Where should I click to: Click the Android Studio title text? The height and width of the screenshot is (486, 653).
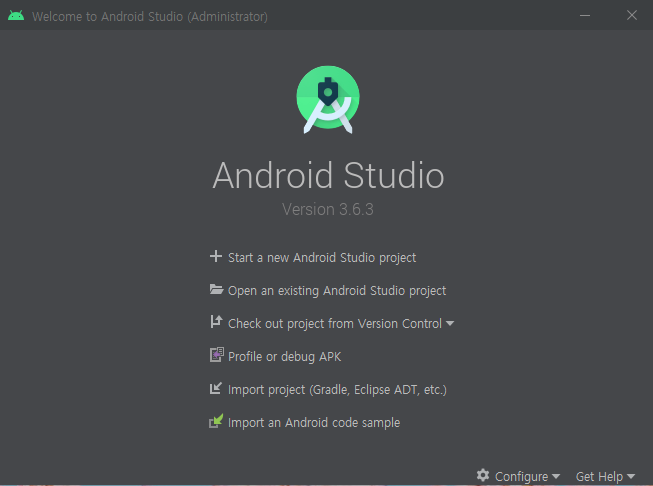pos(329,175)
